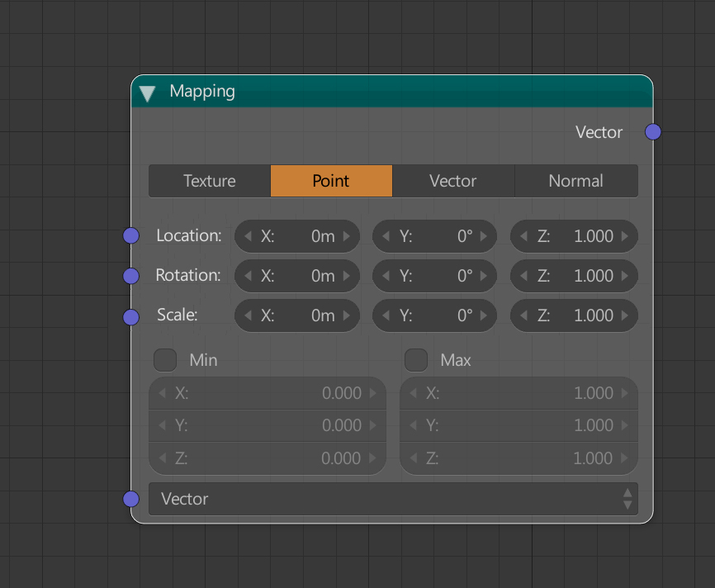The height and width of the screenshot is (588, 715).
Task: Click the Vector input socket at bottom
Action: point(131,499)
